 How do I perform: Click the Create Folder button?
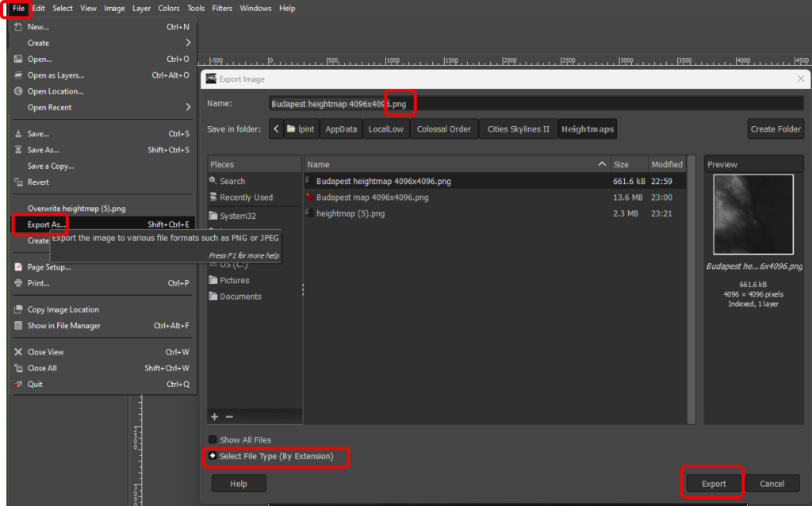pos(776,128)
